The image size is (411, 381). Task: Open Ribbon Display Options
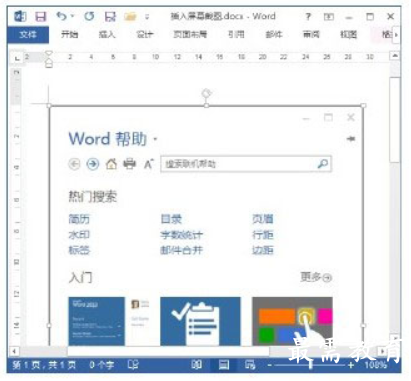(x=329, y=16)
